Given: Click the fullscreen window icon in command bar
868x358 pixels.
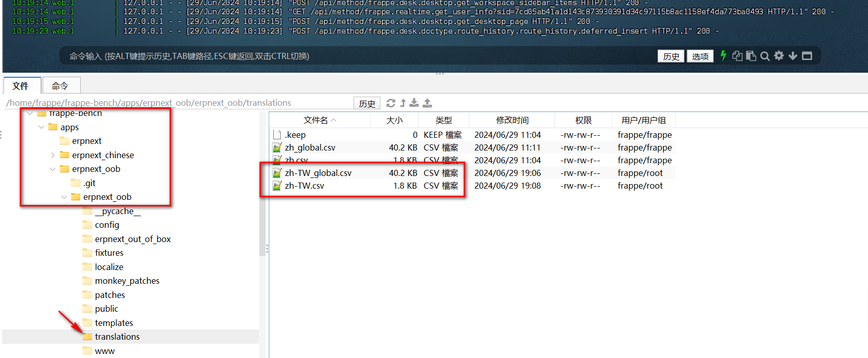Looking at the screenshot, I should (x=807, y=56).
